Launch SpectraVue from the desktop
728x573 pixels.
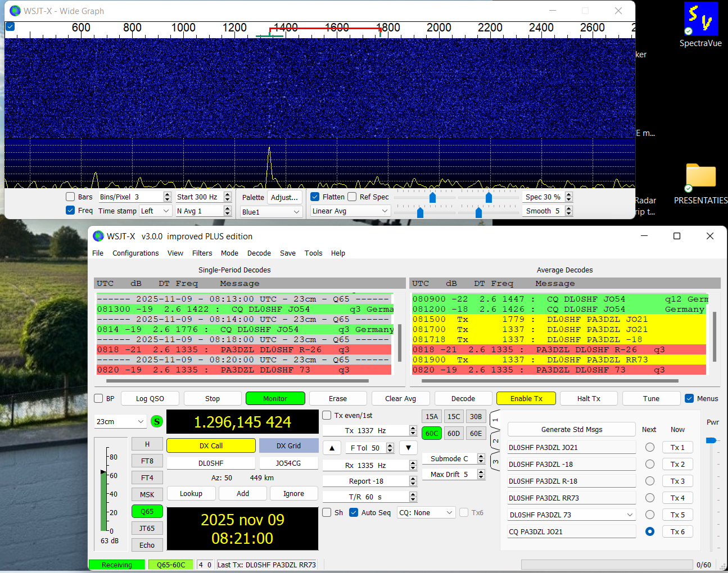coord(700,19)
